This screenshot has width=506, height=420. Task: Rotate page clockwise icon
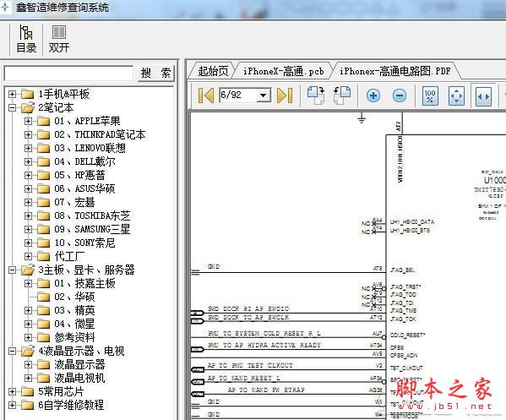316,95
